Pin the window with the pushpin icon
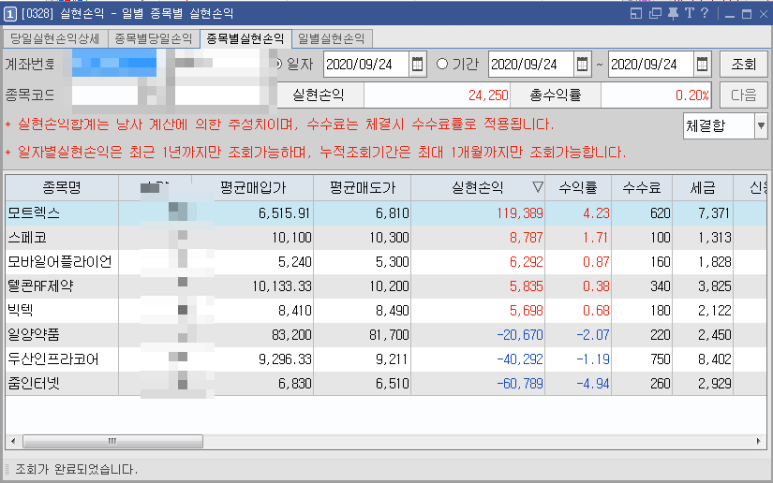Screen dimensions: 773x483 pyautogui.click(x=673, y=13)
